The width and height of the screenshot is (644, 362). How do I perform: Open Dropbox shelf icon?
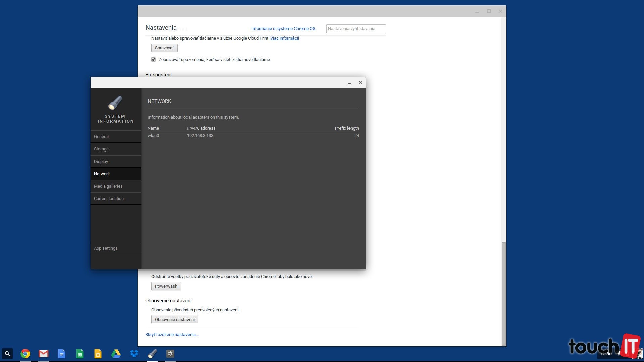(134, 354)
